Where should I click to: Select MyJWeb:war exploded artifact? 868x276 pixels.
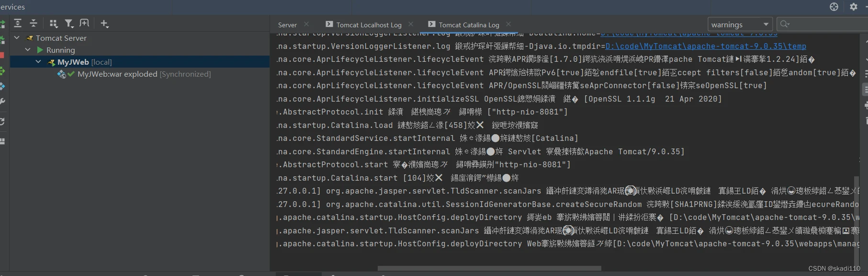tap(117, 74)
